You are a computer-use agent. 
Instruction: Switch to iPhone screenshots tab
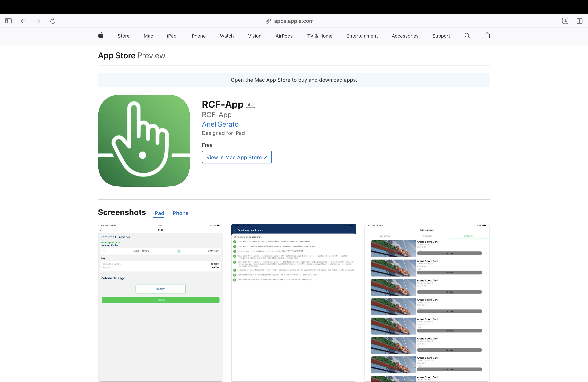180,213
